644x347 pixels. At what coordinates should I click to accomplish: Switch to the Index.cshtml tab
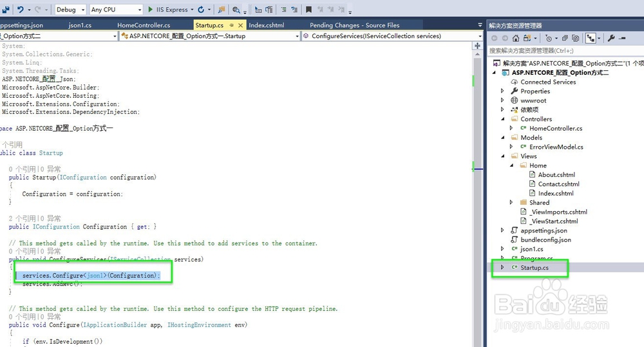267,25
